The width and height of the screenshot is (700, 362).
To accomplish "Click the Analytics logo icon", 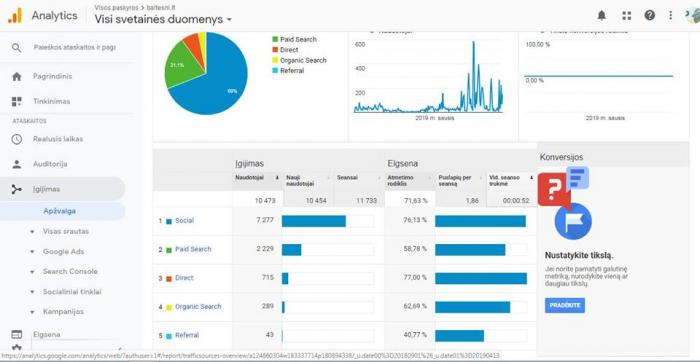I will coord(15,16).
